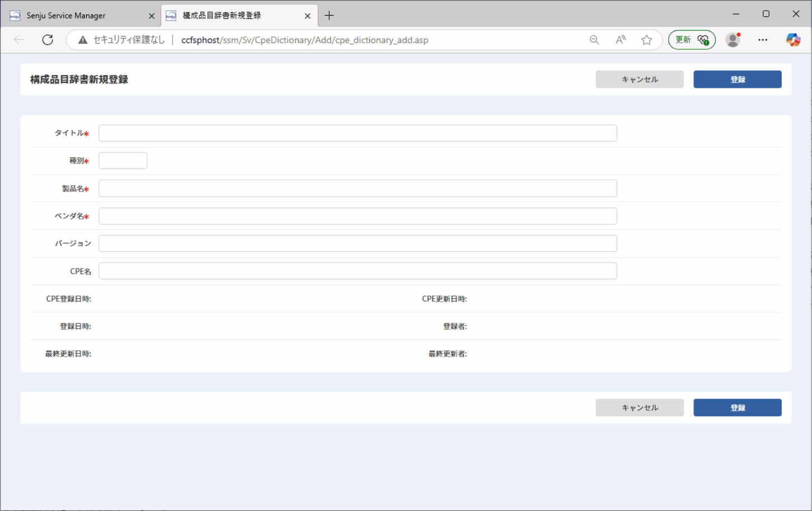Click the top キャンセル button

click(640, 79)
